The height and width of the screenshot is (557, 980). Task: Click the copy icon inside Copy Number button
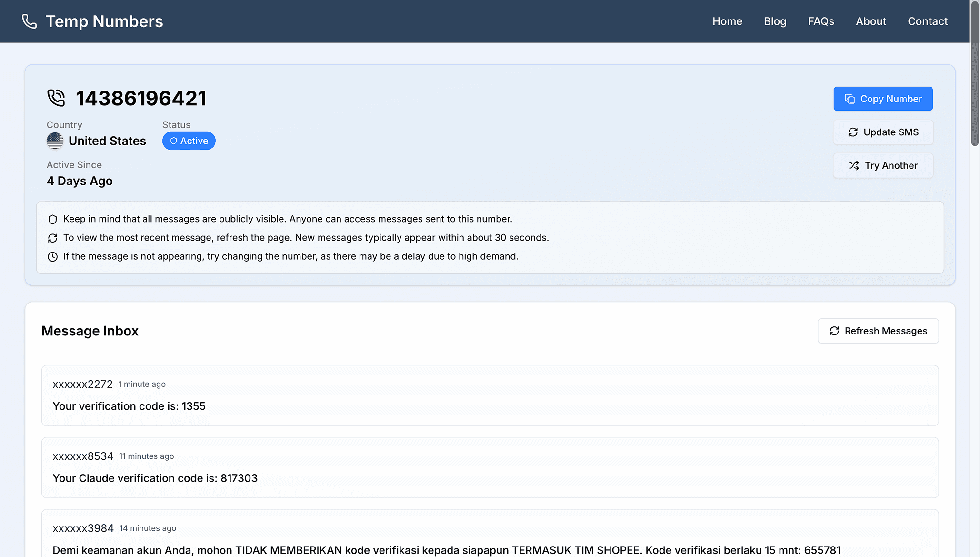850,99
